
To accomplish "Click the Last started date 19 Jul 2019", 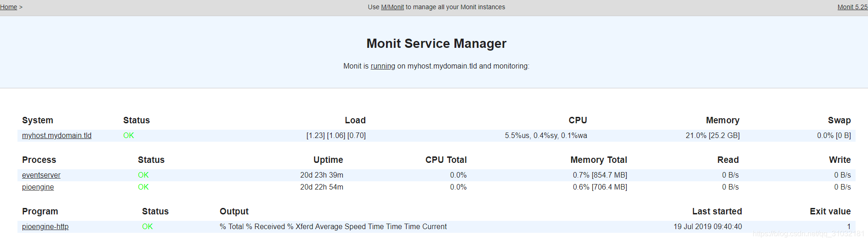I will pyautogui.click(x=708, y=227).
